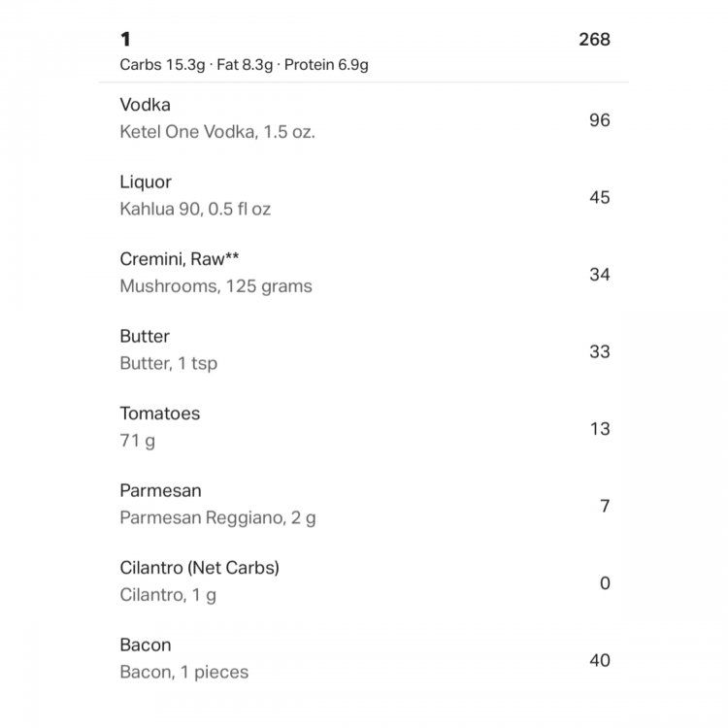Select the Parmesan Reggiano entry
This screenshot has width=728, height=728.
[364, 504]
